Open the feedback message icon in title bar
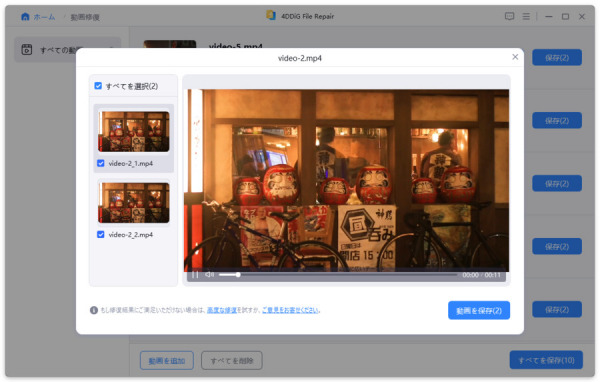 tap(509, 16)
